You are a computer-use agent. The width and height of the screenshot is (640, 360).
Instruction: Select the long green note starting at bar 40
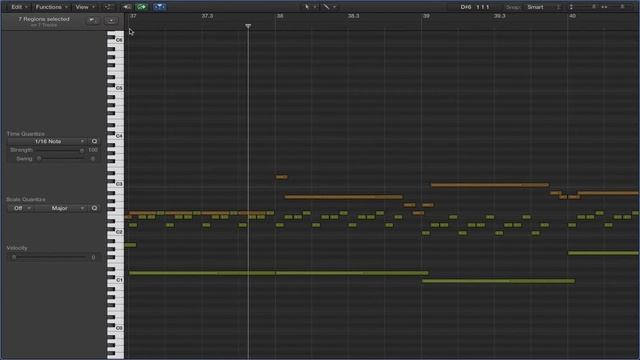pos(603,253)
